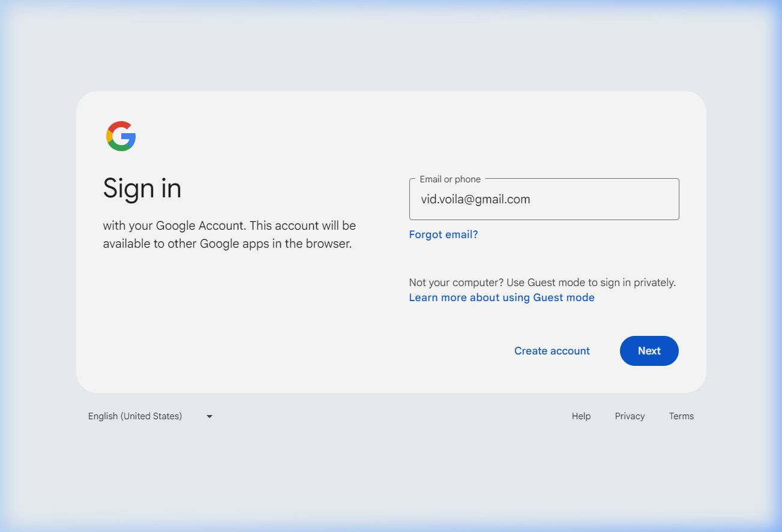This screenshot has height=532, width=782.
Task: Click on the entered vid.voila@gmail.com address text
Action: (x=475, y=200)
